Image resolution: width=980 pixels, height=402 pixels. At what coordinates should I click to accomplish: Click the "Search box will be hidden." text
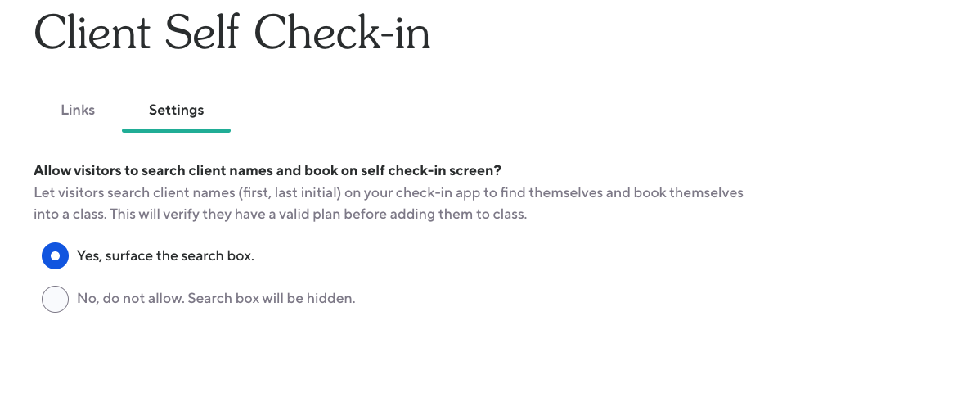tap(272, 299)
